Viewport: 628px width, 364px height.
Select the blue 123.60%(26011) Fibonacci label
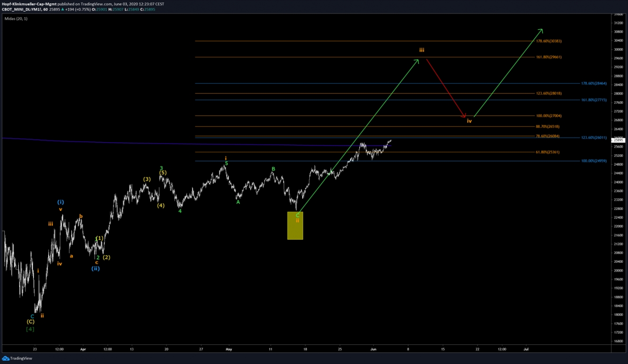click(x=594, y=138)
